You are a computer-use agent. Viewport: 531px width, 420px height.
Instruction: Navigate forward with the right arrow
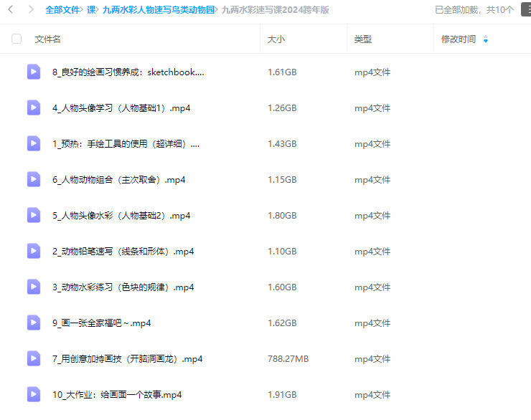click(x=30, y=10)
